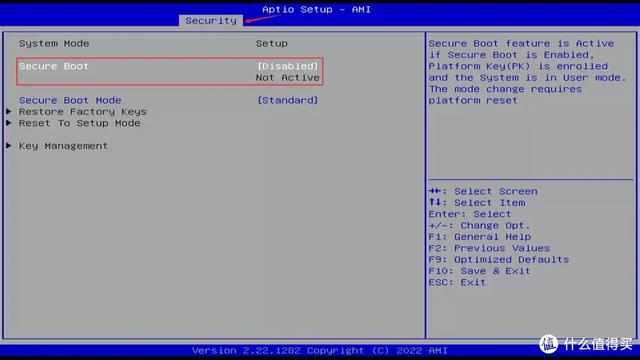Click the up-down arrows Select Item icon
This screenshot has height=360, width=640.
pos(435,202)
